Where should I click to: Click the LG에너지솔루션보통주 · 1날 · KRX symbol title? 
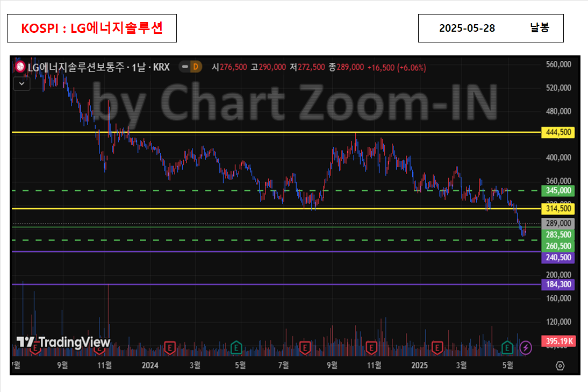coord(98,67)
